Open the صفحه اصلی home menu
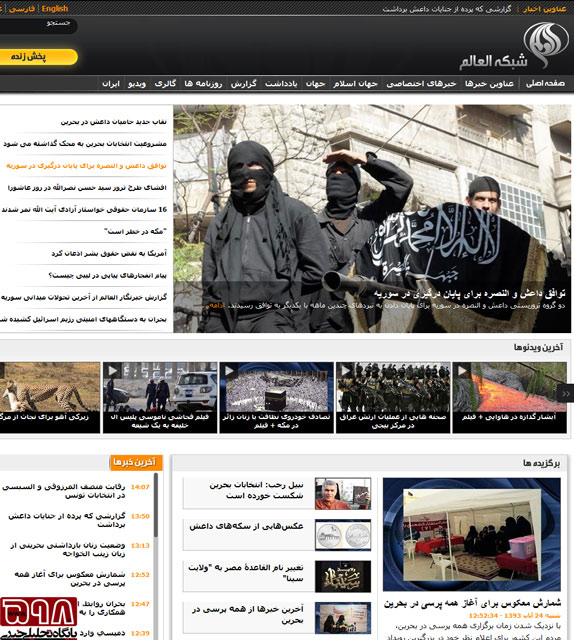 pyautogui.click(x=545, y=83)
